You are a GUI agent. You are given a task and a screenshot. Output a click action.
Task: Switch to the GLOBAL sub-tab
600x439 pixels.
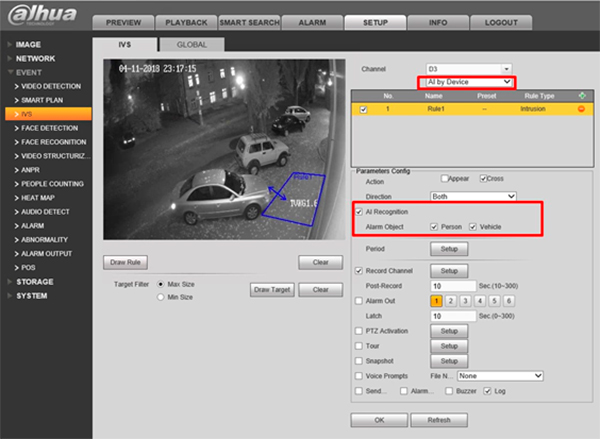192,44
